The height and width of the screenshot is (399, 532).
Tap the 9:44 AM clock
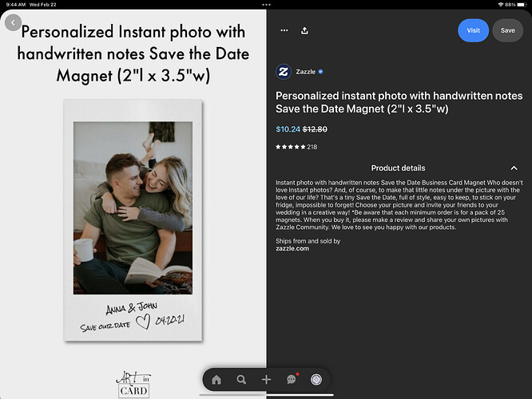[16, 5]
